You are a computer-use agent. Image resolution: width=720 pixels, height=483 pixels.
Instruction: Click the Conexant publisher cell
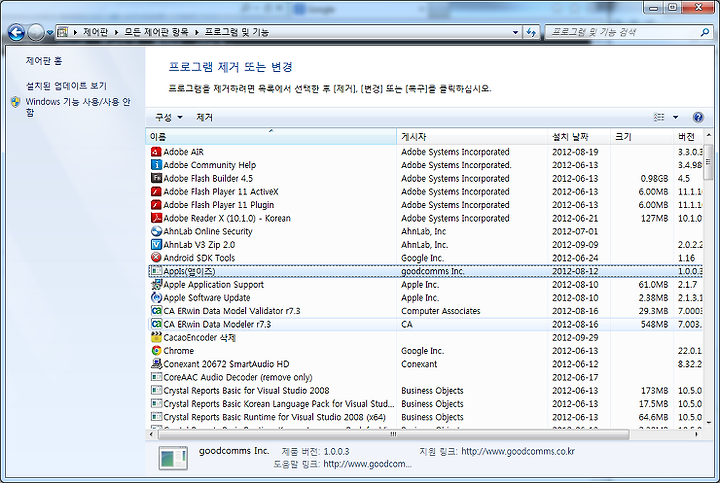pos(419,364)
